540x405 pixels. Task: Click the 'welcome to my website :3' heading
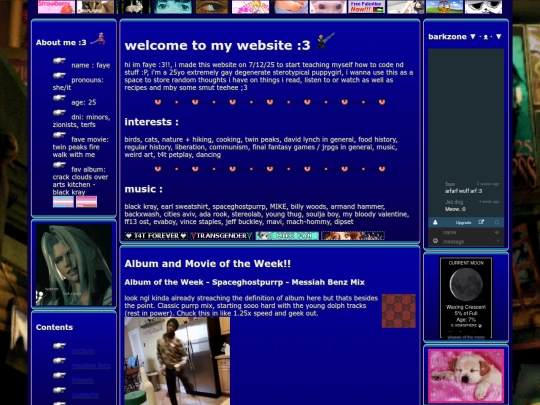click(218, 45)
